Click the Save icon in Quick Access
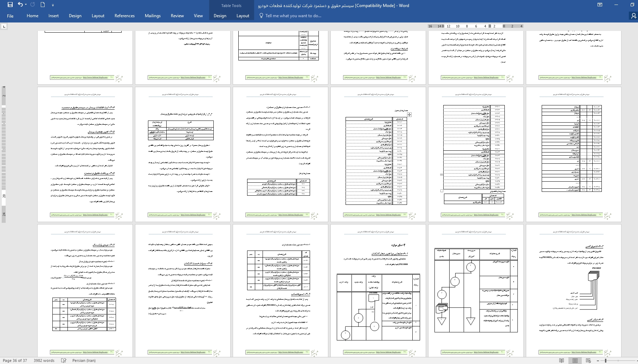This screenshot has height=364, width=638. click(x=10, y=5)
